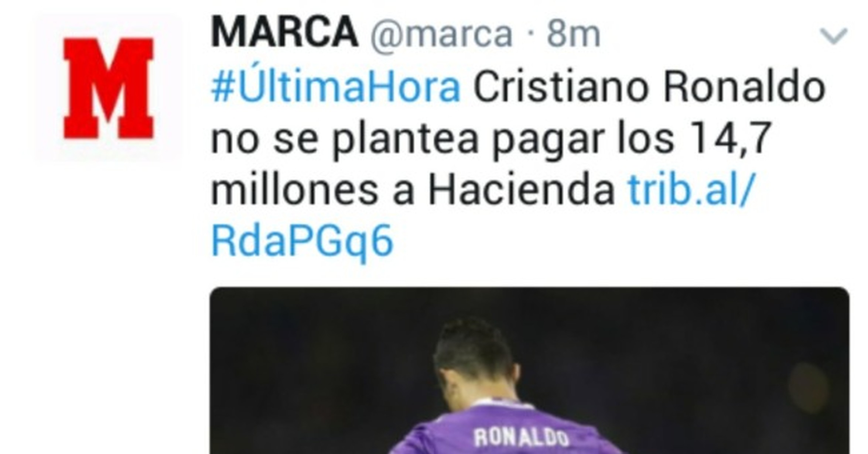Click the red M letter in logo
Viewport: 868px width, 454px height.
108,88
